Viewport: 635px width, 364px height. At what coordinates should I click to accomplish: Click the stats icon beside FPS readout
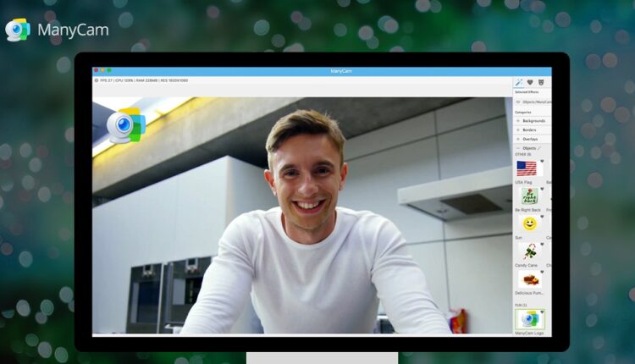(x=97, y=80)
